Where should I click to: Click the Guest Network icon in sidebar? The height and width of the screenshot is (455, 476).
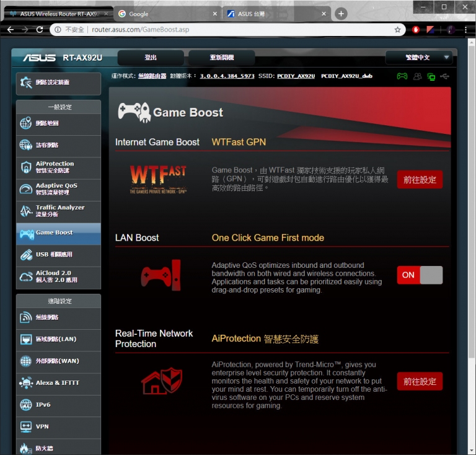[26, 145]
